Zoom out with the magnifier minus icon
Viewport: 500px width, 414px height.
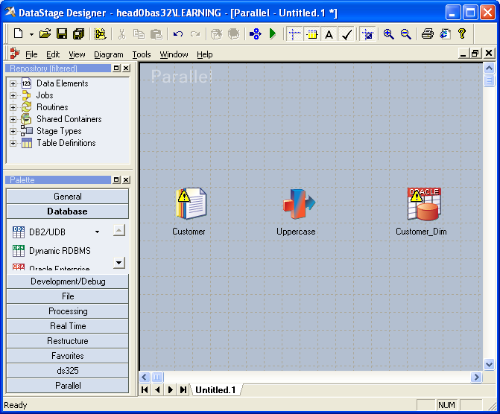406,34
